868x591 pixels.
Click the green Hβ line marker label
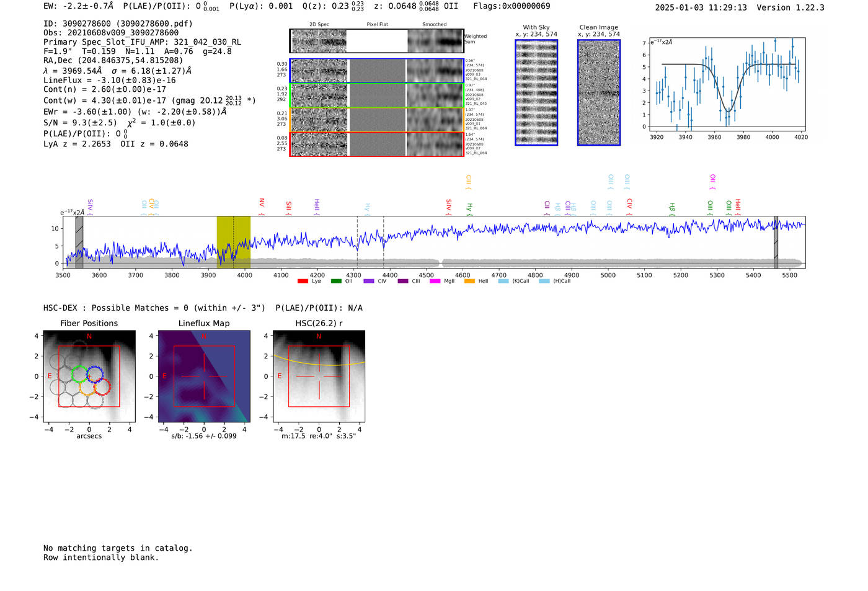click(x=671, y=207)
